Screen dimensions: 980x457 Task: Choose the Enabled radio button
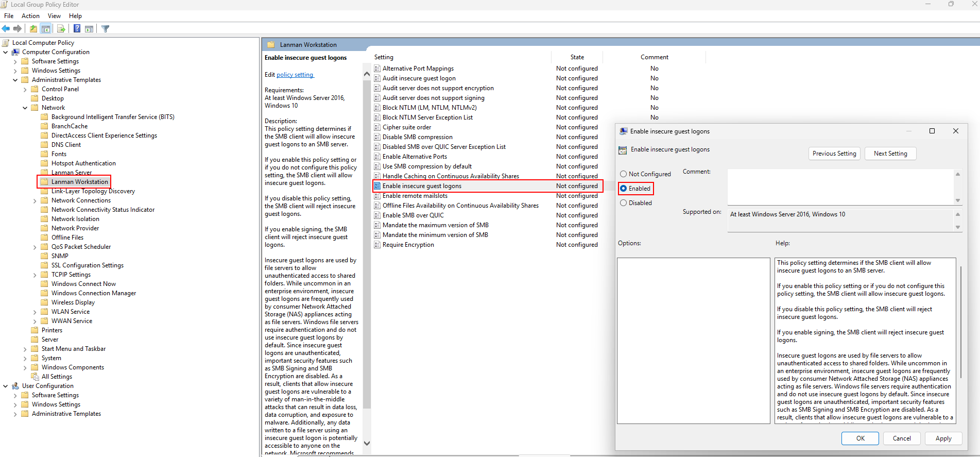(x=624, y=189)
